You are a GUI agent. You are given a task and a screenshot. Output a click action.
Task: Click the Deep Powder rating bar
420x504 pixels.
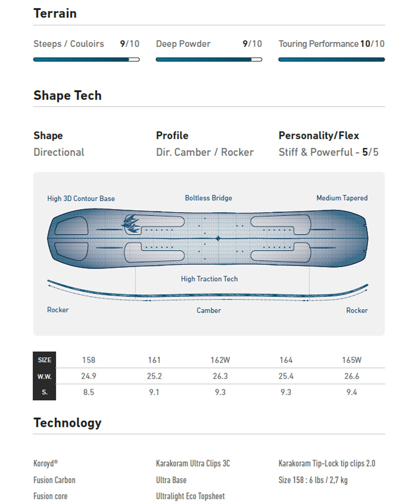click(209, 59)
